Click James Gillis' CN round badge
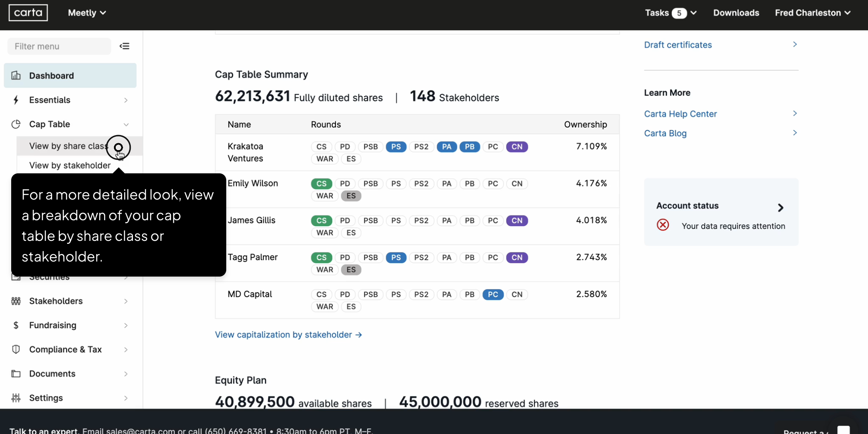Screen dimensions: 868x434 click(517, 221)
